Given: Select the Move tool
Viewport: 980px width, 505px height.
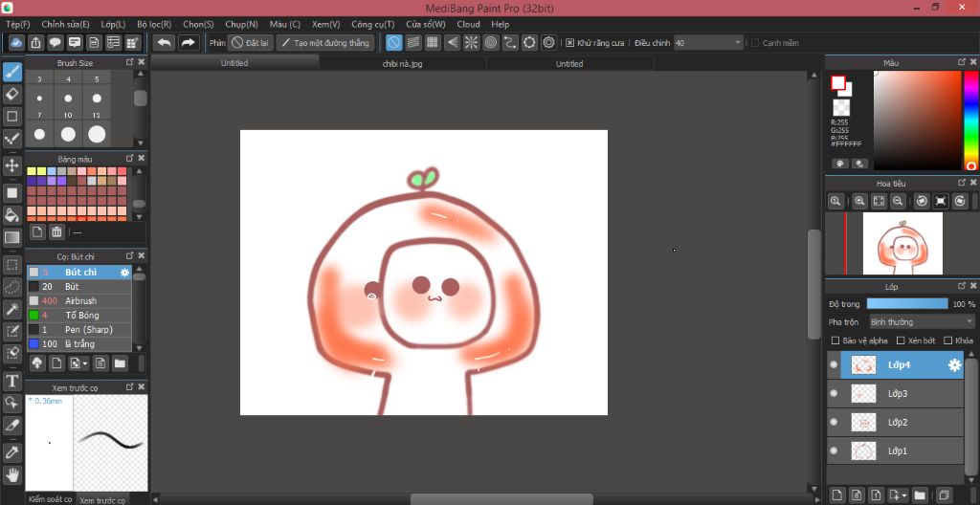Looking at the screenshot, I should click(x=11, y=165).
